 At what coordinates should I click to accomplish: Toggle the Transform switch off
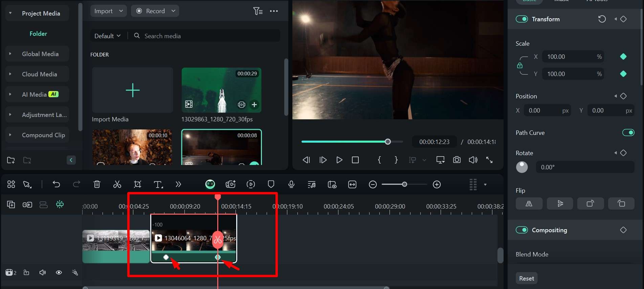click(522, 19)
